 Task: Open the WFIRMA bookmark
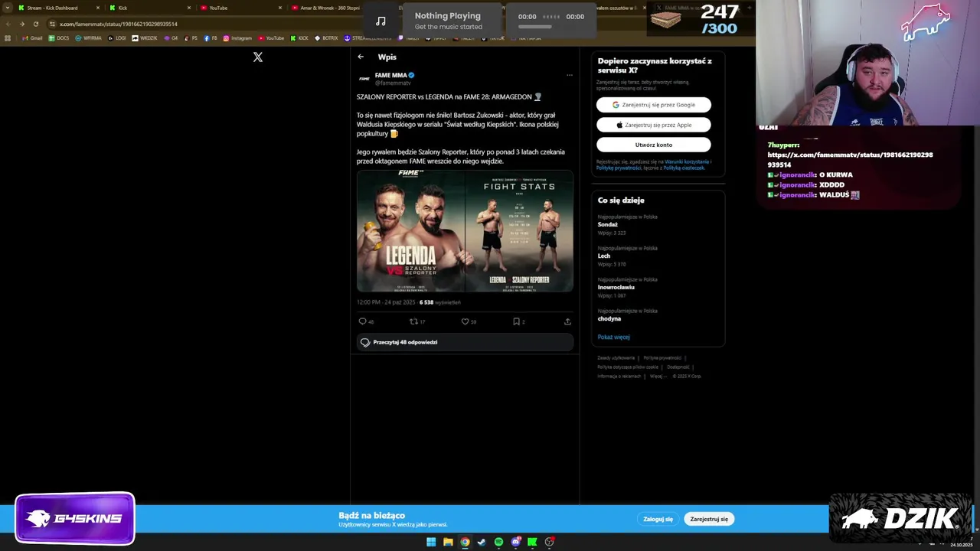(88, 37)
